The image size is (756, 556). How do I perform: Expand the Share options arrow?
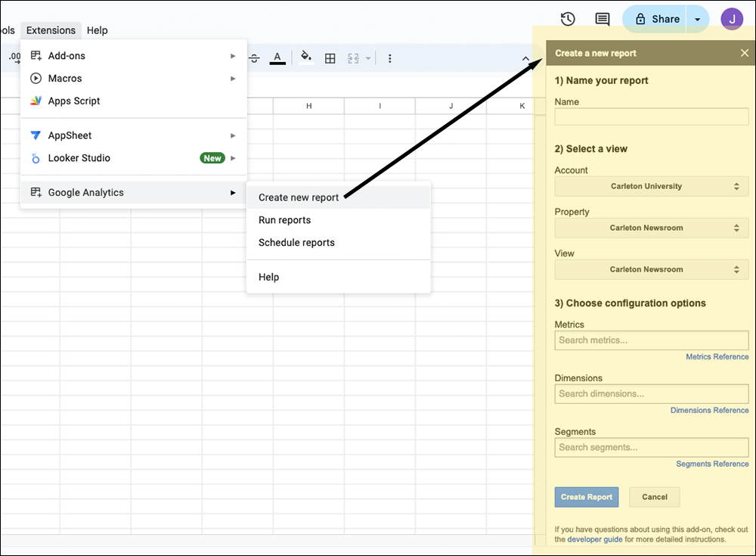[x=698, y=19]
